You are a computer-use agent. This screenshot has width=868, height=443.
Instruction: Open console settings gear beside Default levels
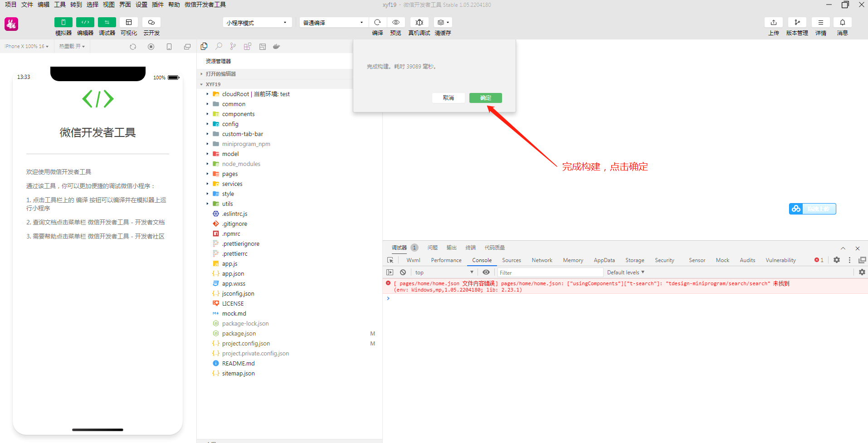[x=862, y=272]
